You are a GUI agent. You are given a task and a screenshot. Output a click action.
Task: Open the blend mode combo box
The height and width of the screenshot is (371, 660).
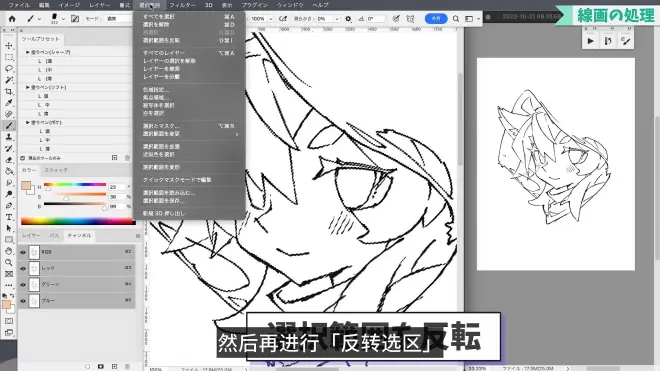pyautogui.click(x=119, y=19)
